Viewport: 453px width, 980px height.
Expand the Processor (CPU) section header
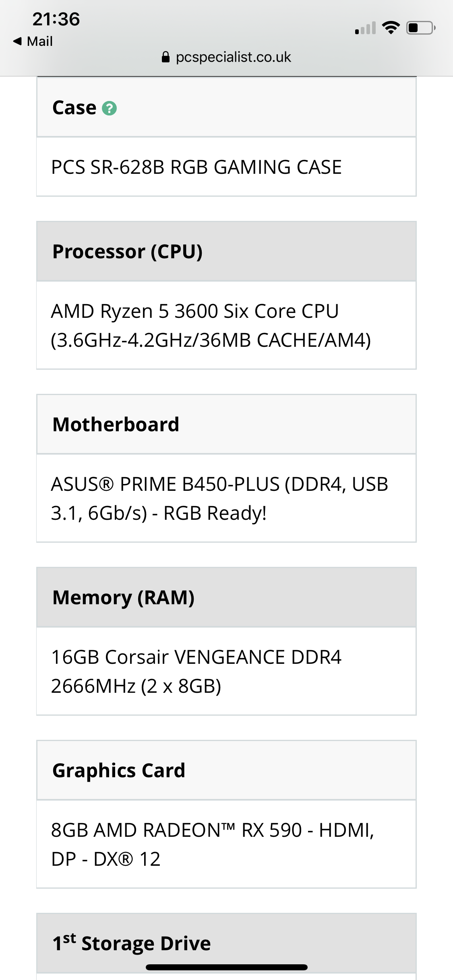click(x=226, y=251)
